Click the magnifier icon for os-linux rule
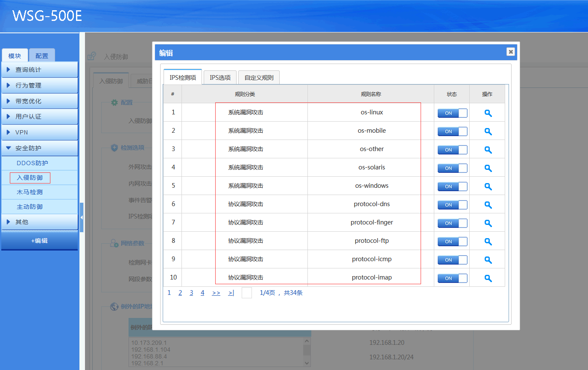The height and width of the screenshot is (370, 588). 488,113
